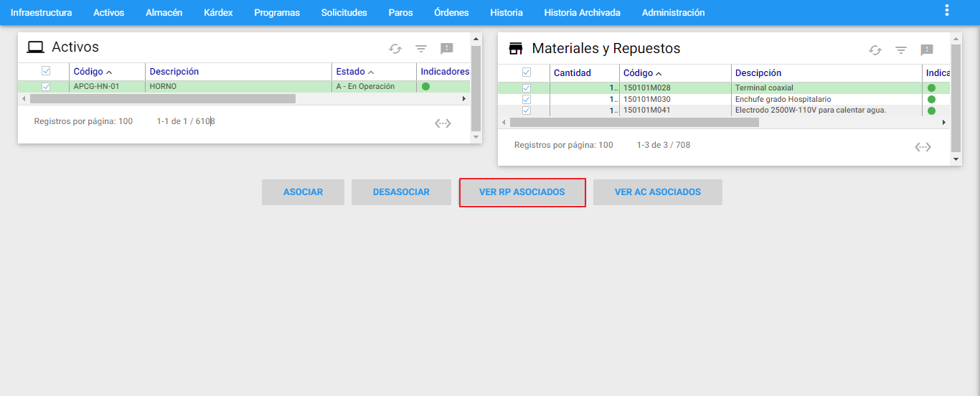Sort Materiales by Cantidad column
The image size is (980, 396).
573,73
